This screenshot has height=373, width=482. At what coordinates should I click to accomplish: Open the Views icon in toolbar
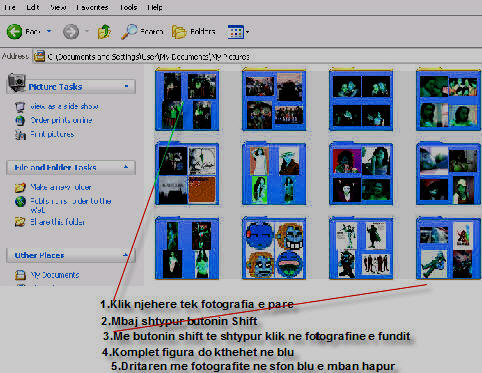pos(236,32)
